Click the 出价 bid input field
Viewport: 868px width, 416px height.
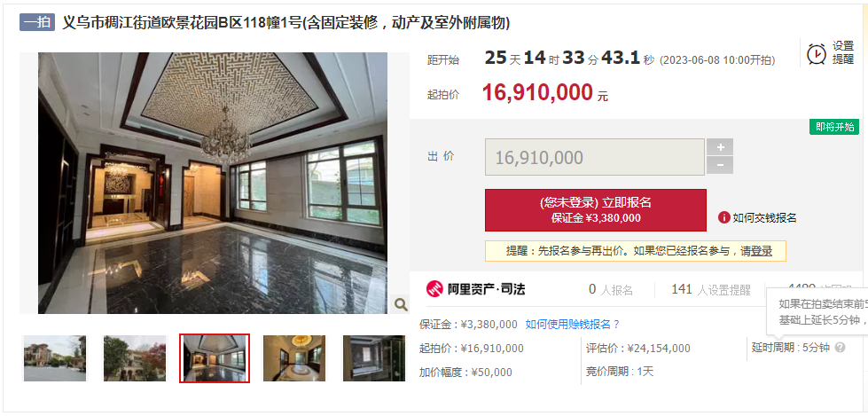tap(595, 157)
